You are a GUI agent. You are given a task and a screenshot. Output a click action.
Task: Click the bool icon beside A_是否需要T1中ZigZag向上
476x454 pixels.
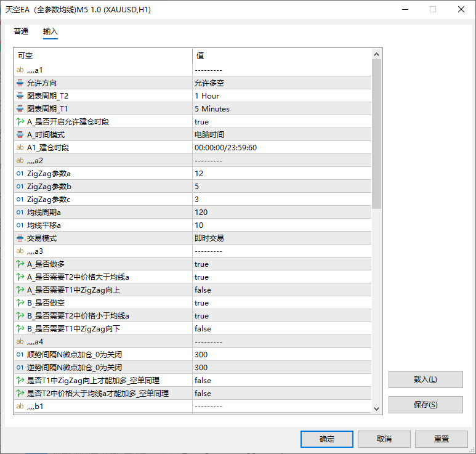click(x=20, y=290)
